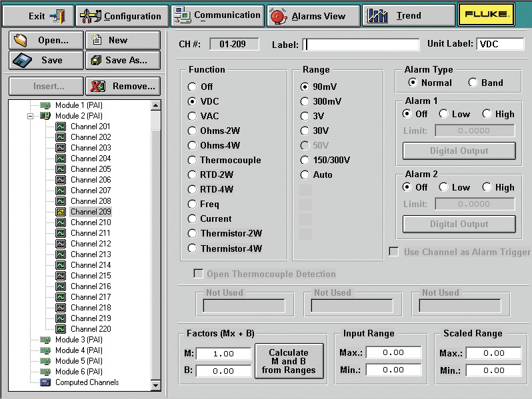This screenshot has height=399, width=532.
Task: Click the tree scrollbar down arrow
Action: click(x=156, y=386)
